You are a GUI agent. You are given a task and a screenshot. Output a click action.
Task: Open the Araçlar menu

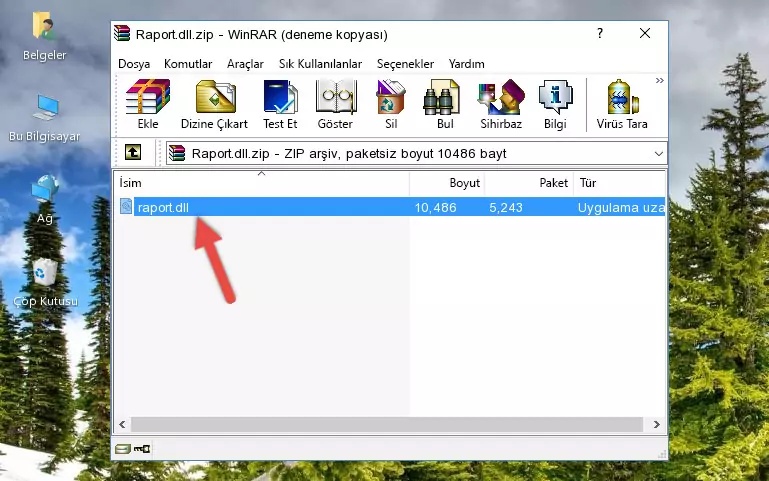pos(245,64)
